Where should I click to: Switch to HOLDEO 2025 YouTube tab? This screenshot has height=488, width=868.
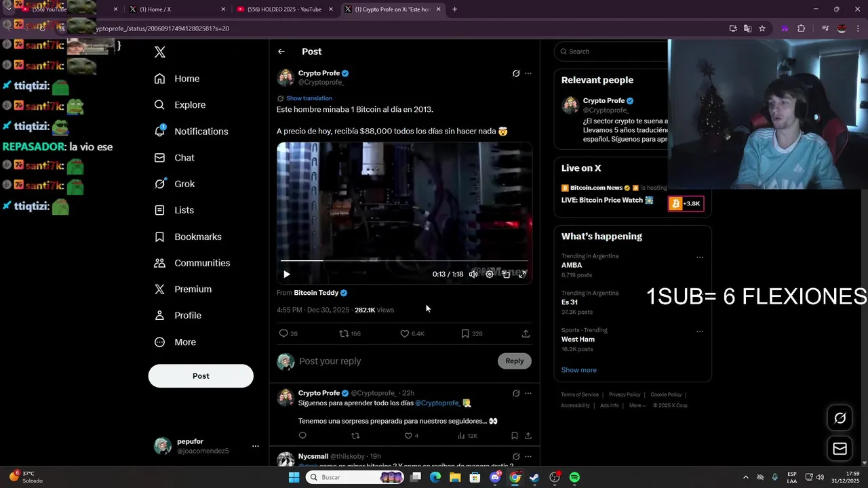pyautogui.click(x=284, y=9)
